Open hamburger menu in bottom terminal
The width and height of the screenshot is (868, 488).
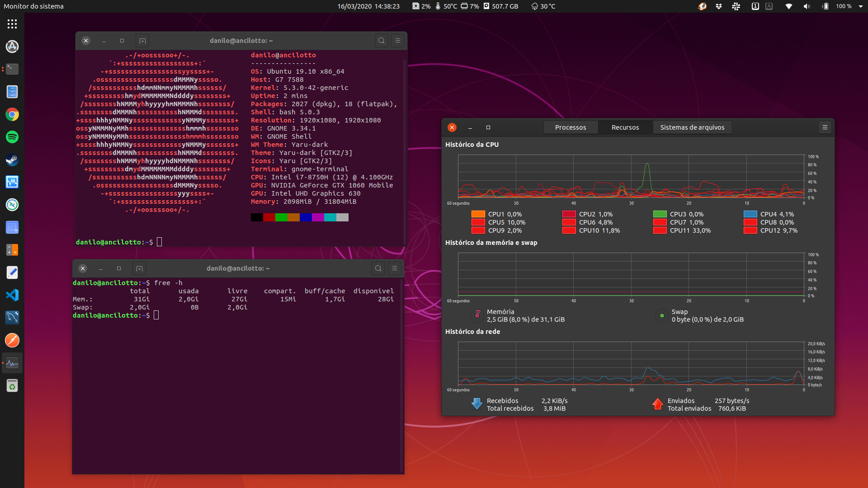click(395, 268)
